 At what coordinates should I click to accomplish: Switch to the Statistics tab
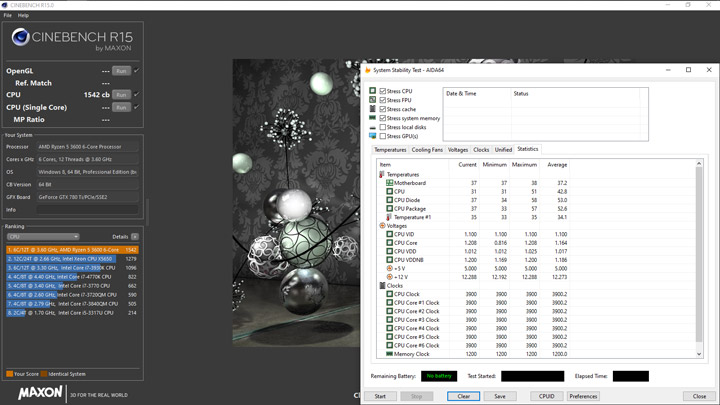pyautogui.click(x=528, y=149)
